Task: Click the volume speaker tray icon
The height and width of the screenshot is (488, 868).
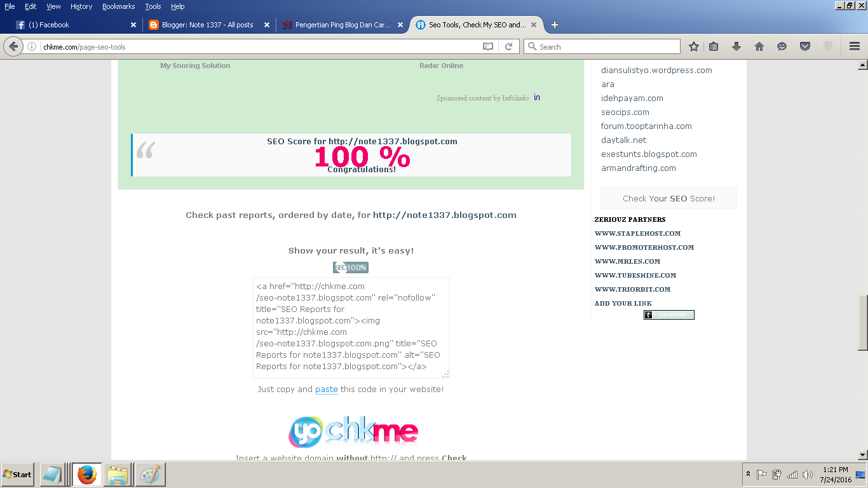Action: (x=808, y=474)
